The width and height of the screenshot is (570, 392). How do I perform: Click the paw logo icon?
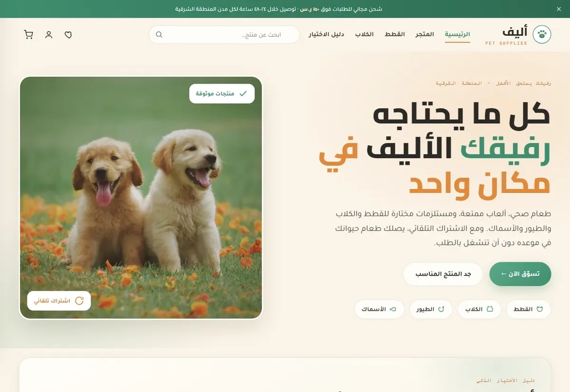coord(541,35)
